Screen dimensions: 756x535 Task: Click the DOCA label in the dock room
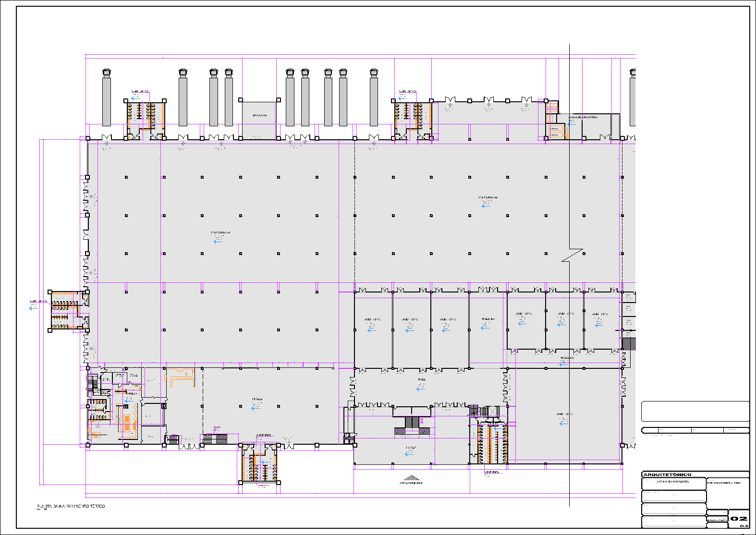coord(259,115)
